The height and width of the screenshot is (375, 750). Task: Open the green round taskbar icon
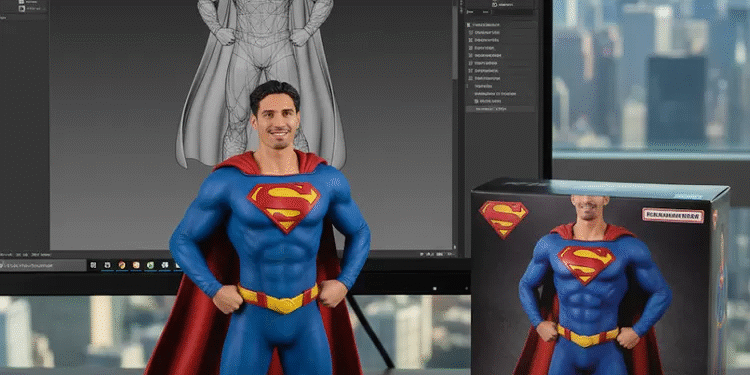[x=150, y=265]
